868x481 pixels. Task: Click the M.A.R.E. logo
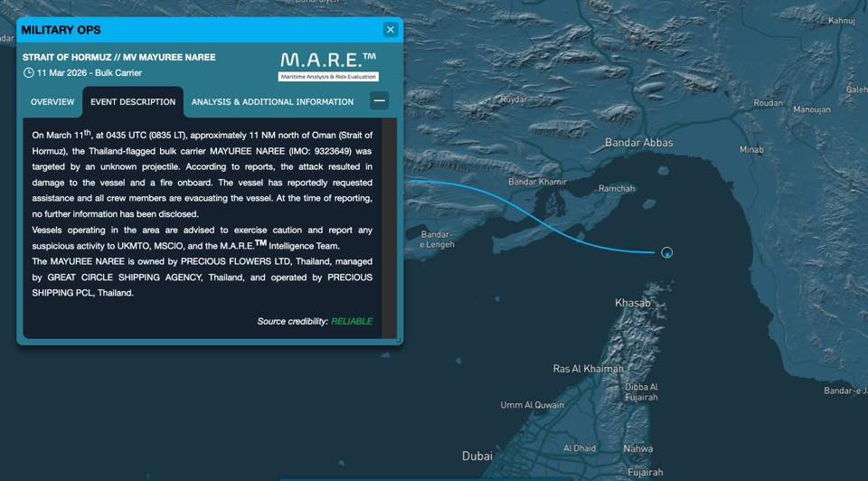329,65
